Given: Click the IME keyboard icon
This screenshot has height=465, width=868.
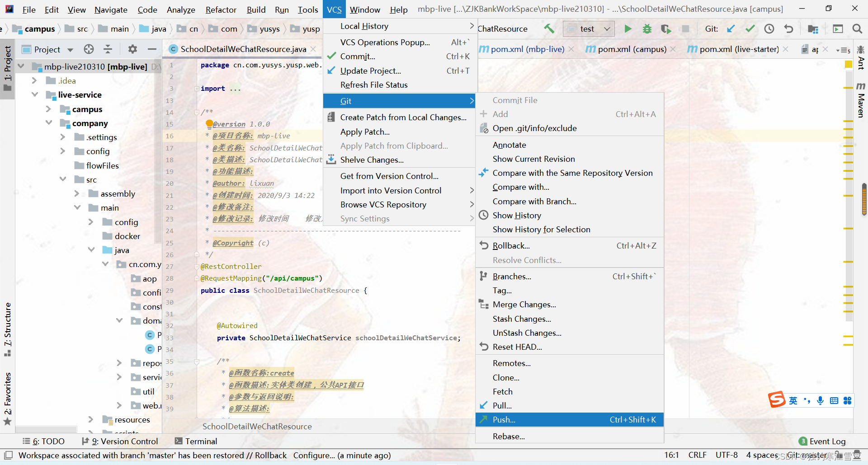Looking at the screenshot, I should coord(834,400).
